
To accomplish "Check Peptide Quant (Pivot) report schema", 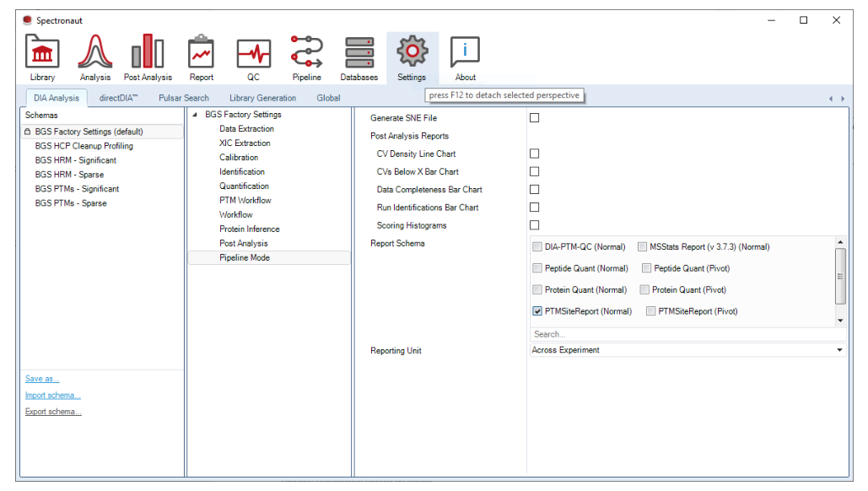I will [x=646, y=268].
